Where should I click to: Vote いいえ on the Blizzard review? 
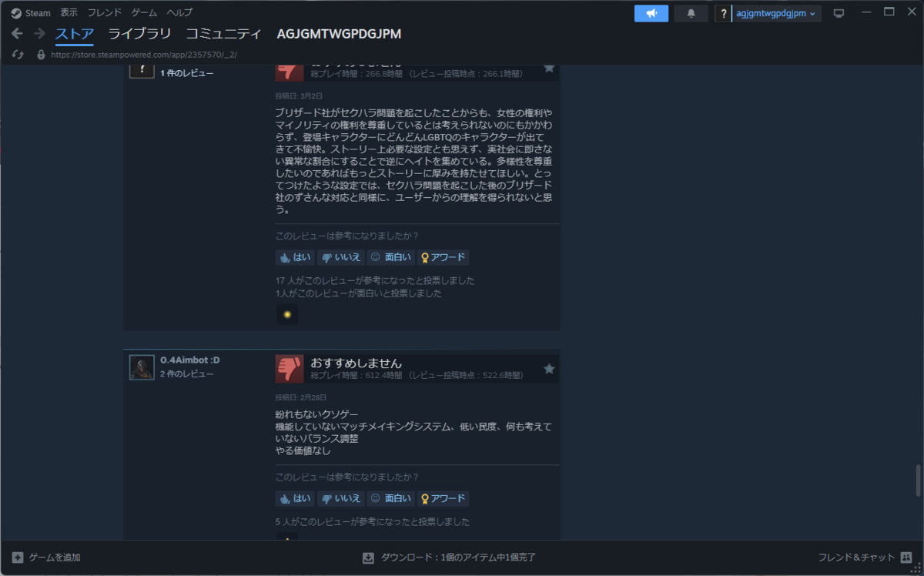tap(341, 257)
